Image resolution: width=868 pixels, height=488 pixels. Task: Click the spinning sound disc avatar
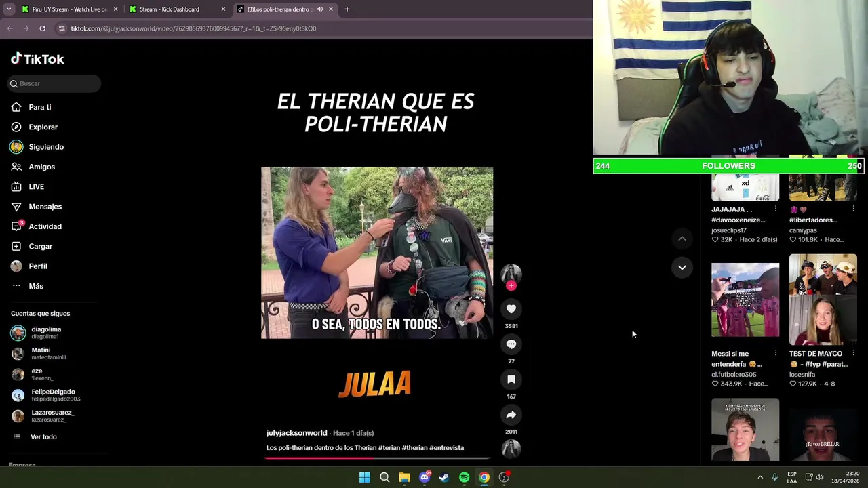coord(511,448)
